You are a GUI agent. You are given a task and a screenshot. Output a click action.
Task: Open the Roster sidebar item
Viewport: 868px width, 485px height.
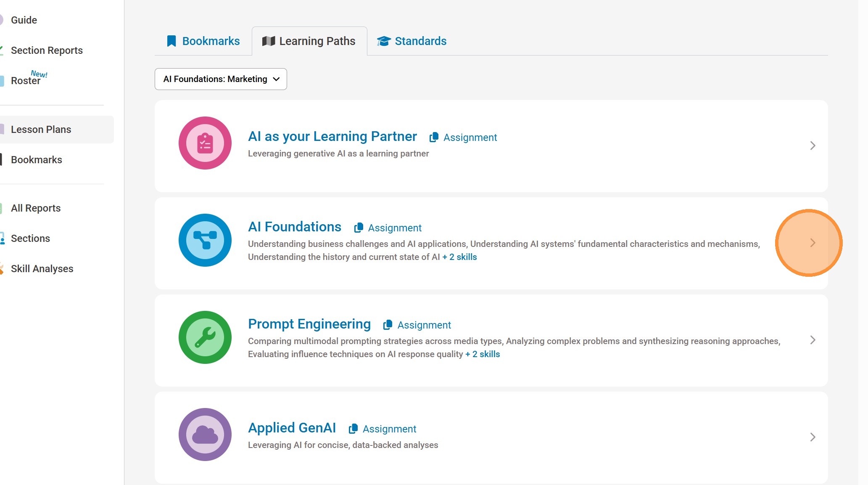click(26, 80)
